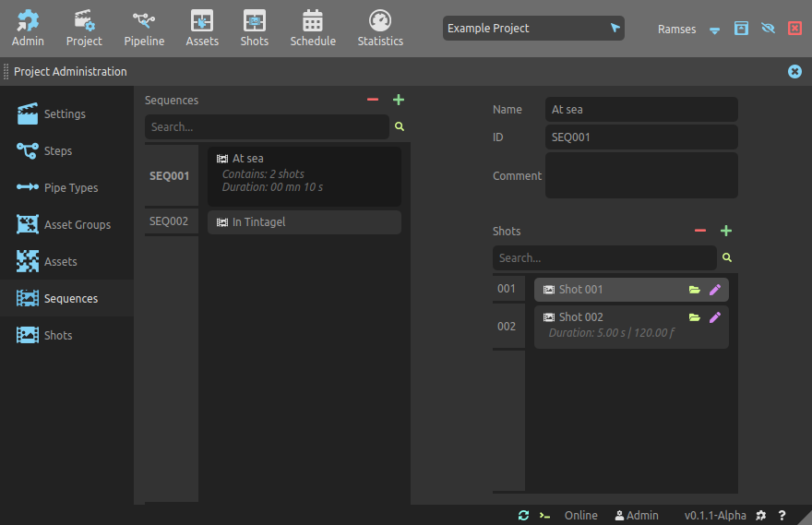Open the Statistics gauge page
This screenshot has width=812, height=525.
tap(380, 28)
